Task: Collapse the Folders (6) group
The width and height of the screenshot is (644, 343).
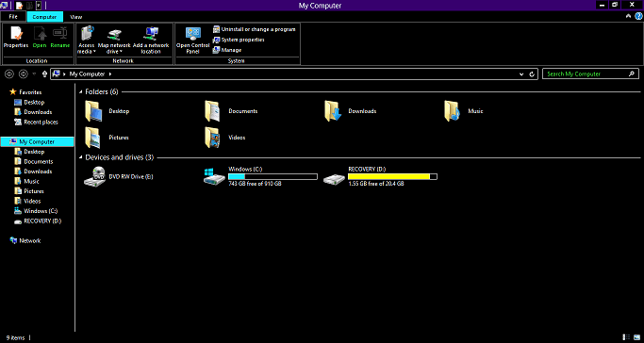Action: (81, 92)
